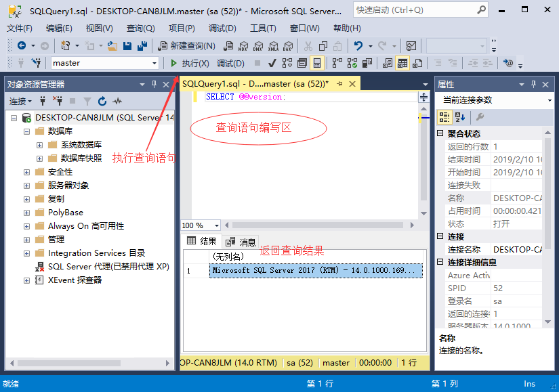Click the undo arrow icon
Viewport: 559px width, 392px height.
tap(358, 45)
